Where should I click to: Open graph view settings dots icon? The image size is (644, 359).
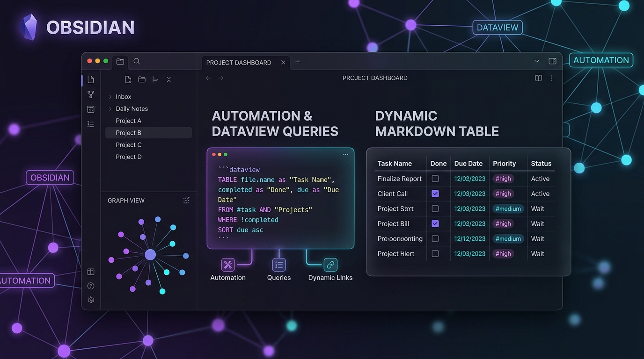coord(186,201)
